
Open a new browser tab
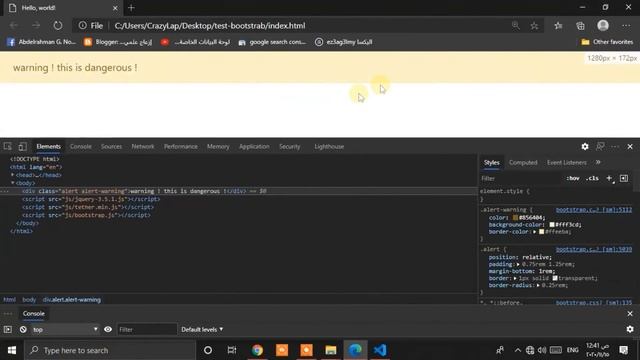pos(131,8)
